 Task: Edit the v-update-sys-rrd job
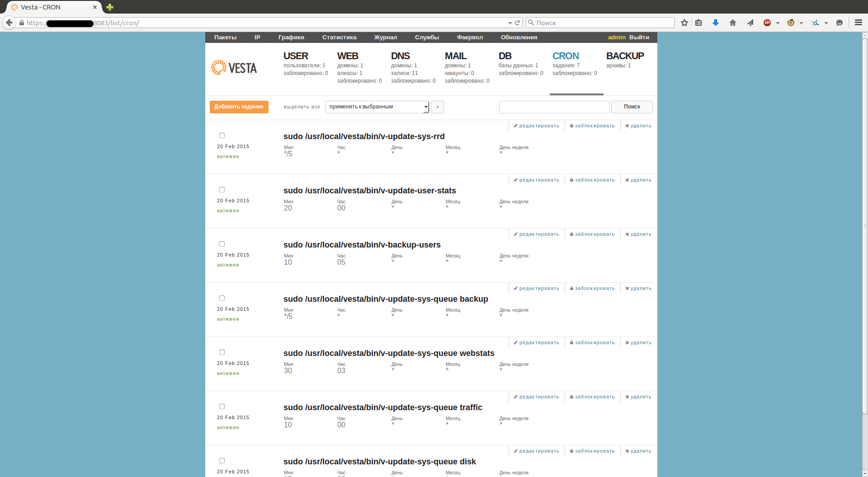537,126
